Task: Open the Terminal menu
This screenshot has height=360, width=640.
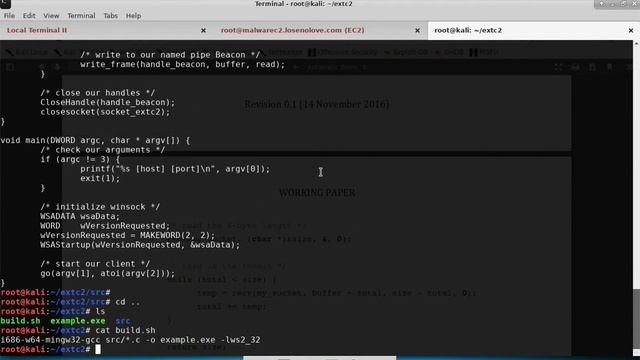Action: 81,16
